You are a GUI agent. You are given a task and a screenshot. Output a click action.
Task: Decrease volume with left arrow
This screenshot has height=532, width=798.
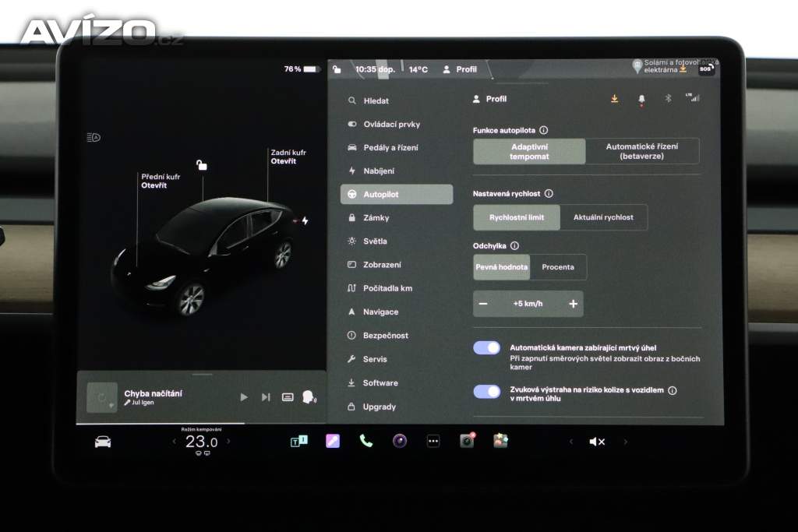[571, 442]
